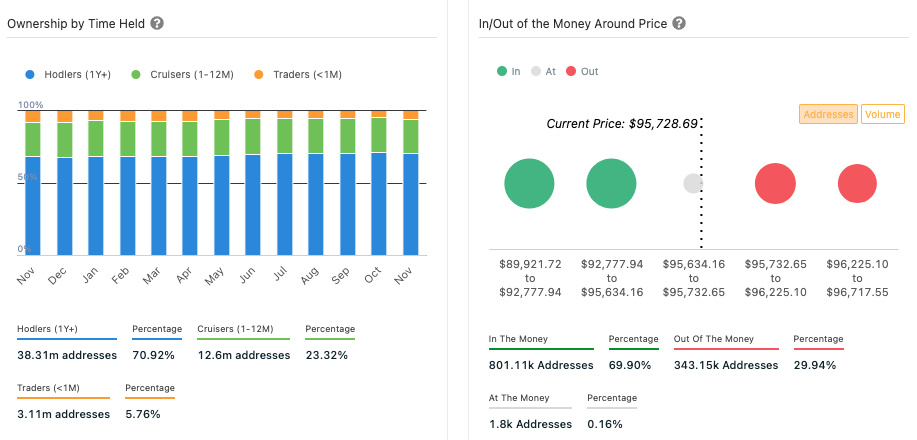Click green bubble for $89,921.72 to $92,777.94
The width and height of the screenshot is (917, 440).
(x=529, y=184)
